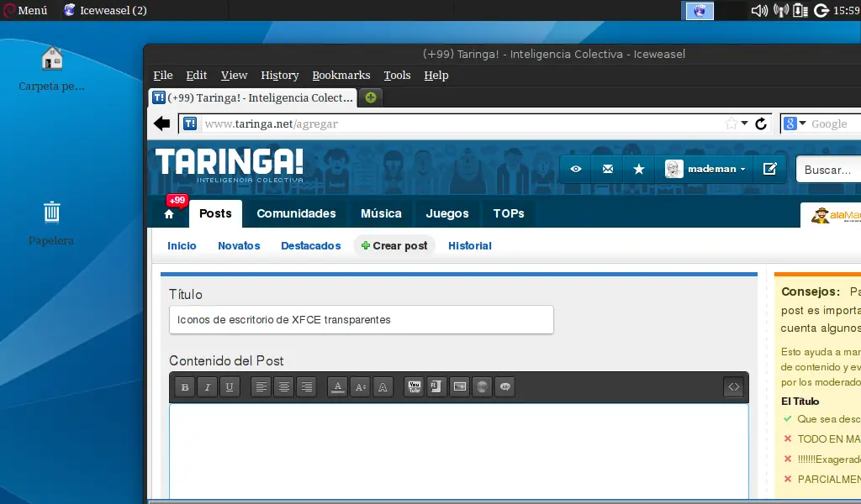Toggle underline formatting in post editor

(230, 387)
